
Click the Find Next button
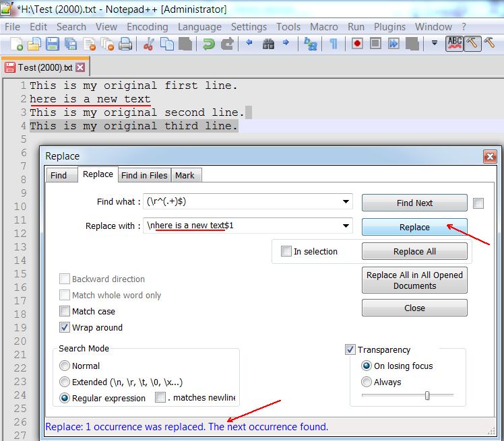point(414,203)
